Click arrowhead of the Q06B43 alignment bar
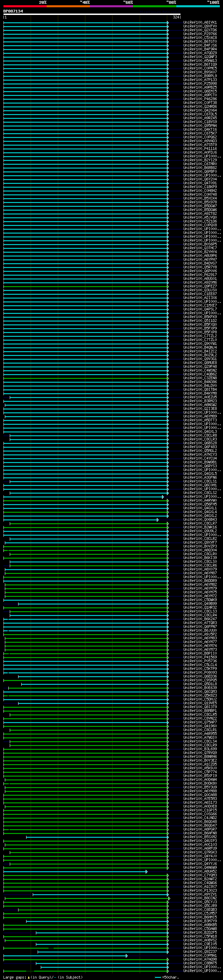Image resolution: width=223 pixels, height=980 pixels. coord(157,520)
